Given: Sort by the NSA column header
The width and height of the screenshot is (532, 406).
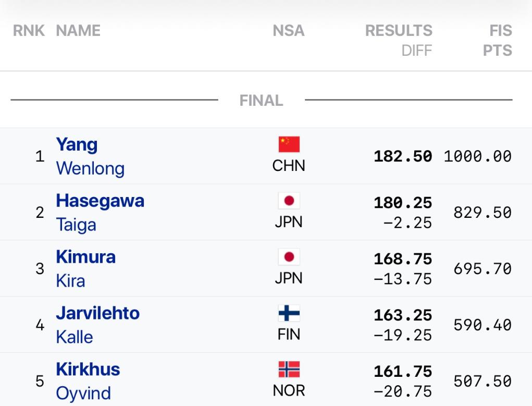Looking at the screenshot, I should coord(289,31).
